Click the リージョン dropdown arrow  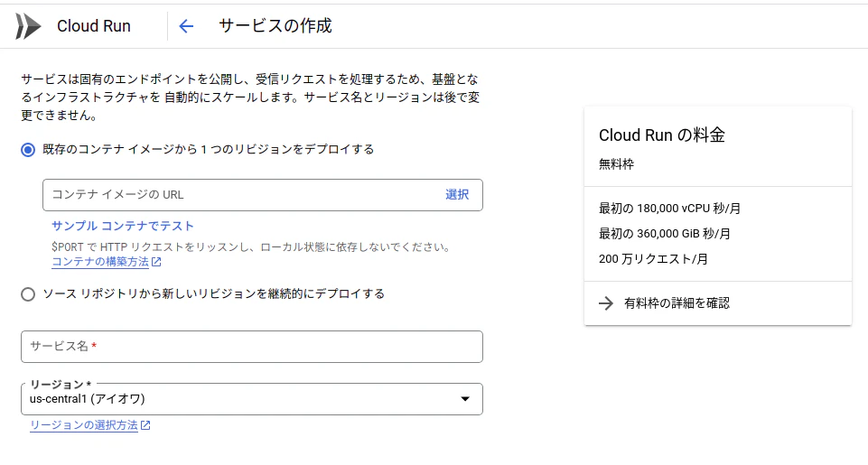point(465,399)
